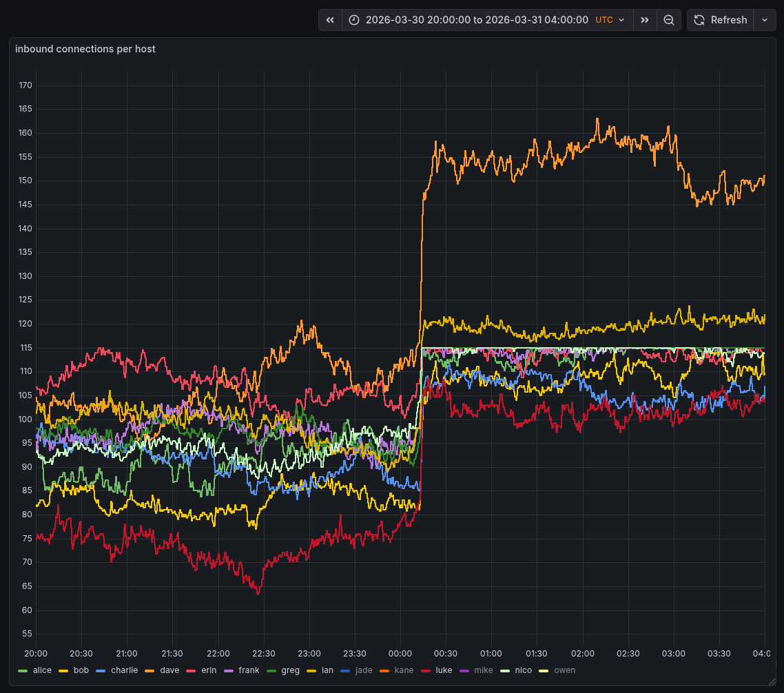784x693 pixels.
Task: Expand the UTC timezone chevron
Action: pyautogui.click(x=621, y=20)
